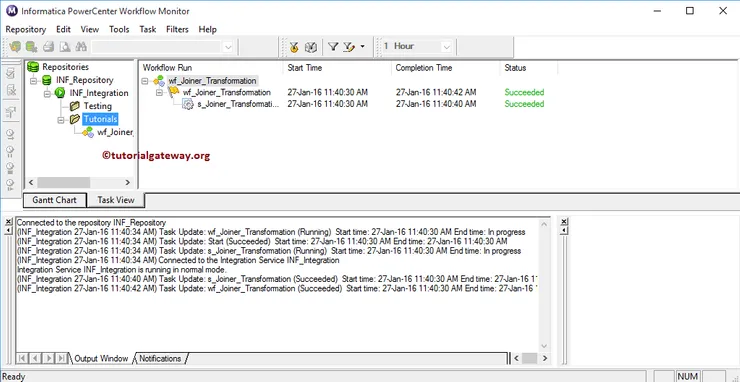Select the Output Window tab
The width and height of the screenshot is (740, 382).
pos(101,358)
